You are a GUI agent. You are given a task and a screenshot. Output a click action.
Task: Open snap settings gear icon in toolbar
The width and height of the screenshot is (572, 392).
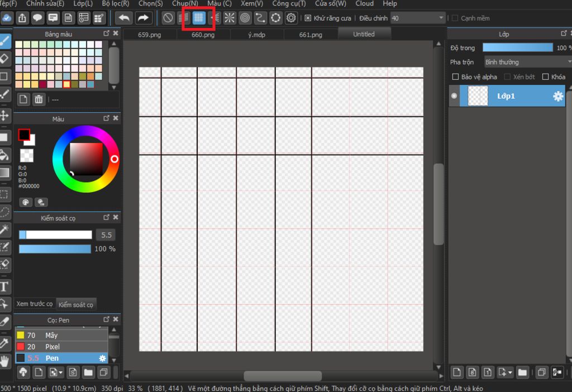click(291, 18)
